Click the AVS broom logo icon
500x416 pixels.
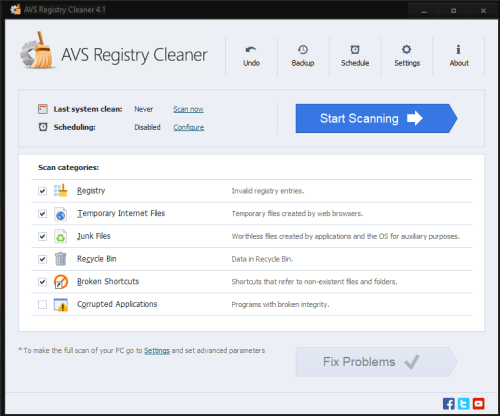tap(37, 50)
